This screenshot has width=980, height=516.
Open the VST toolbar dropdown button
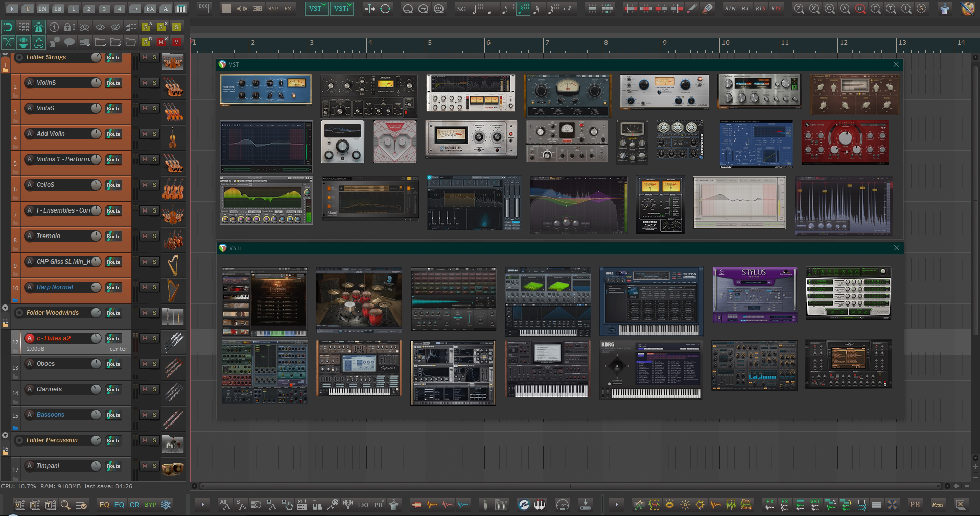point(316,9)
